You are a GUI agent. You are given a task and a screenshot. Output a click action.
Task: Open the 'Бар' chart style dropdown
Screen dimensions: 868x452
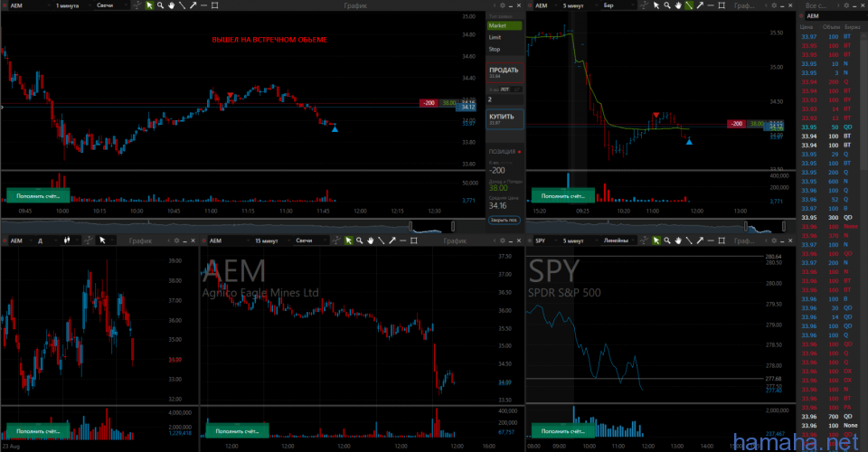(618, 5)
